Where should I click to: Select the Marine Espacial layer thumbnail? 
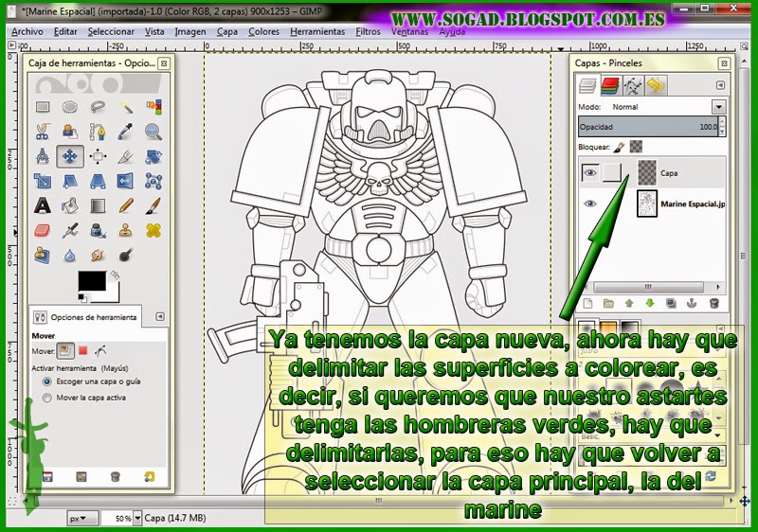pos(647,204)
